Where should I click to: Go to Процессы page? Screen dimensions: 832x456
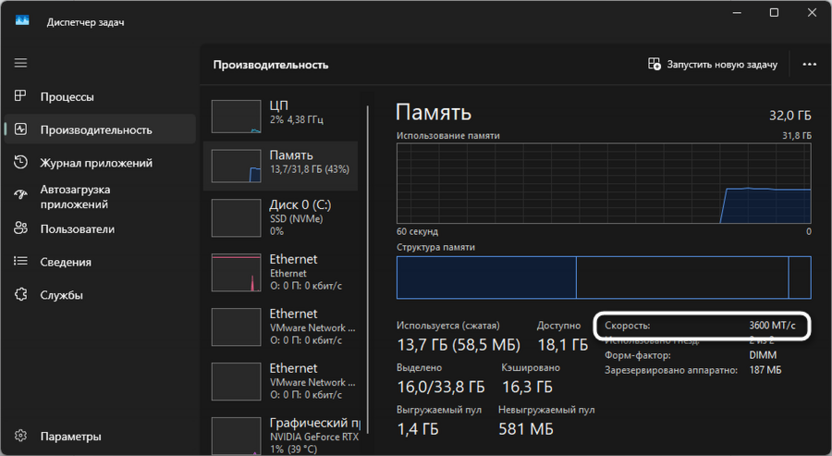pos(100,97)
